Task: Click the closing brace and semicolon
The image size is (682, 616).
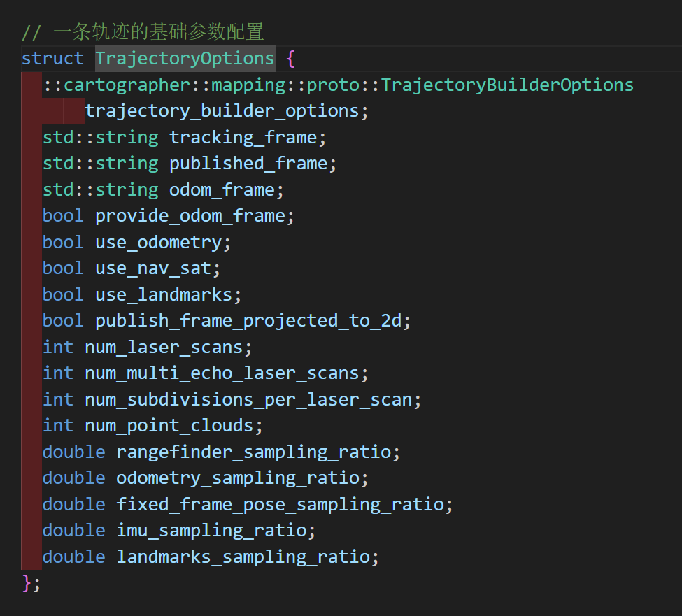Action: coord(31,583)
